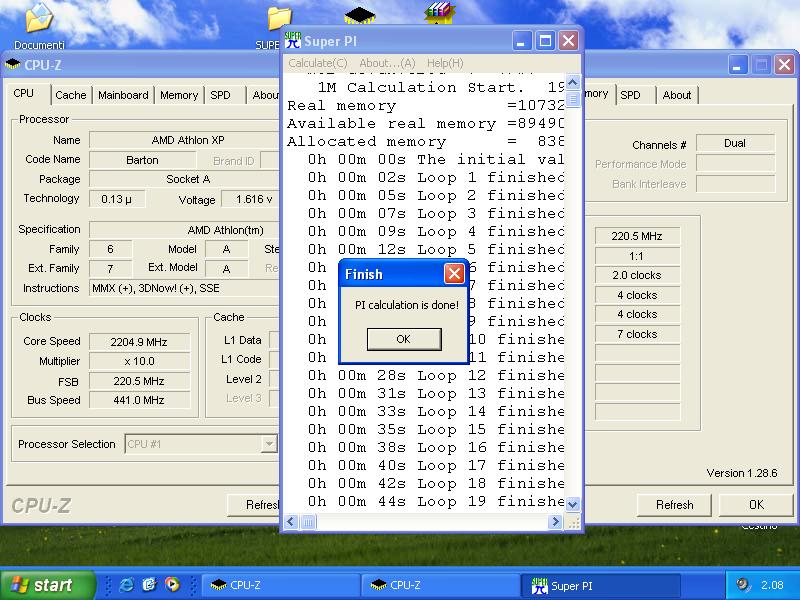
Task: Click the 'PI calculation is done!' message
Action: [407, 305]
